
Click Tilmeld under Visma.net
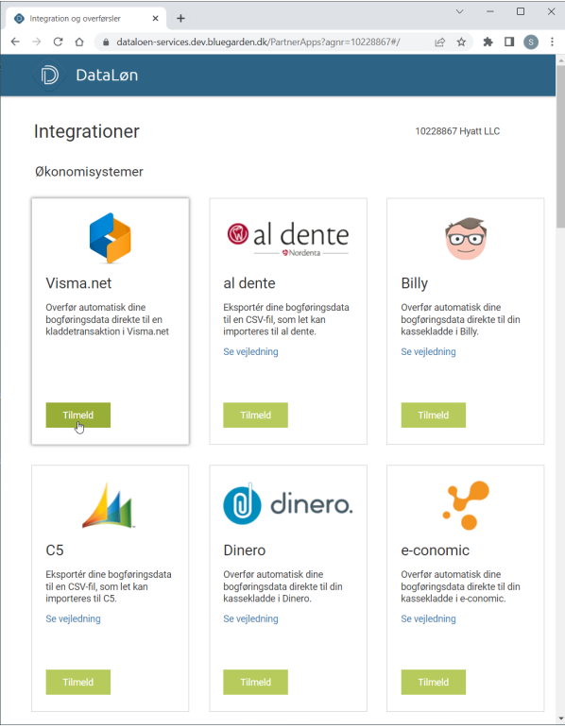78,415
